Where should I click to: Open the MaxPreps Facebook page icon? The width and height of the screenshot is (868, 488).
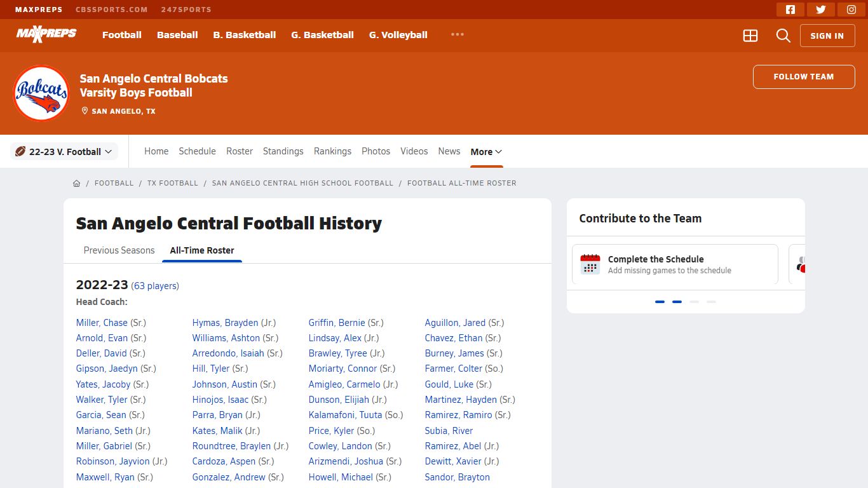790,10
